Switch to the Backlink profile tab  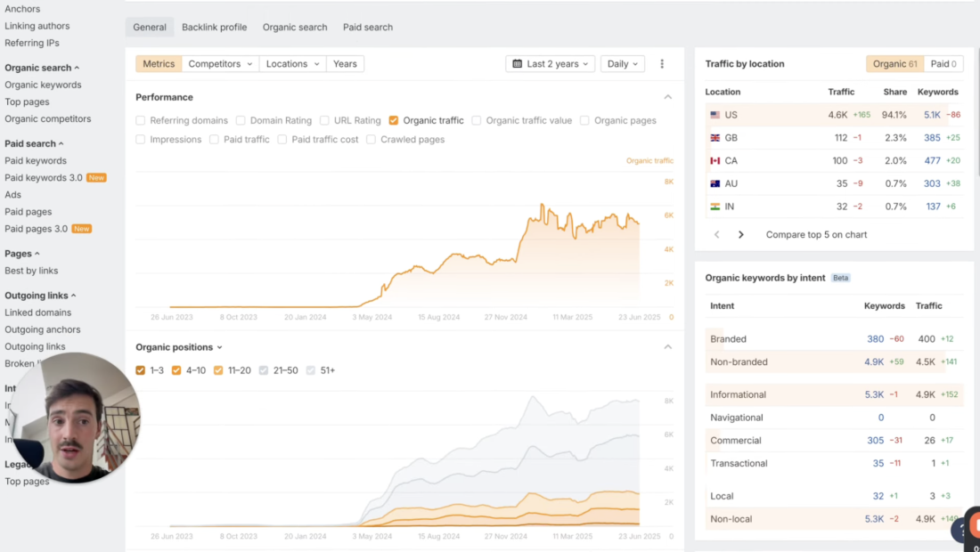[x=214, y=27]
